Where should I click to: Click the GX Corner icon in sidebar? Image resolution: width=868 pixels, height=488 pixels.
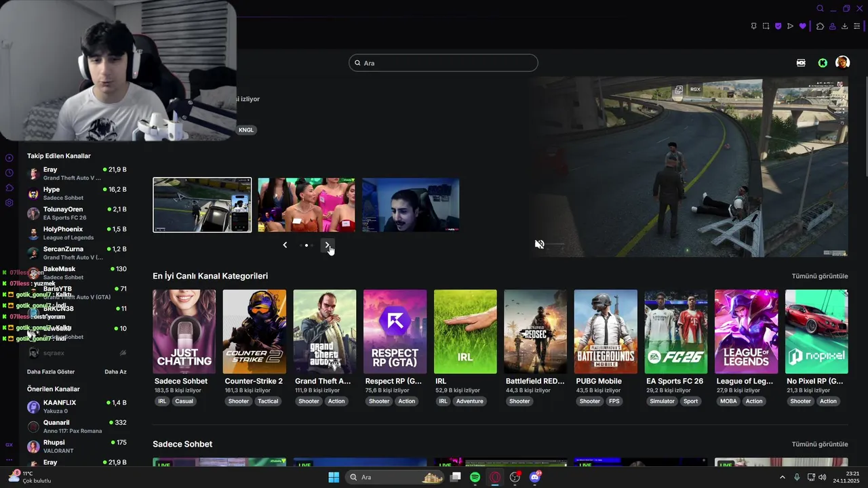tap(9, 445)
